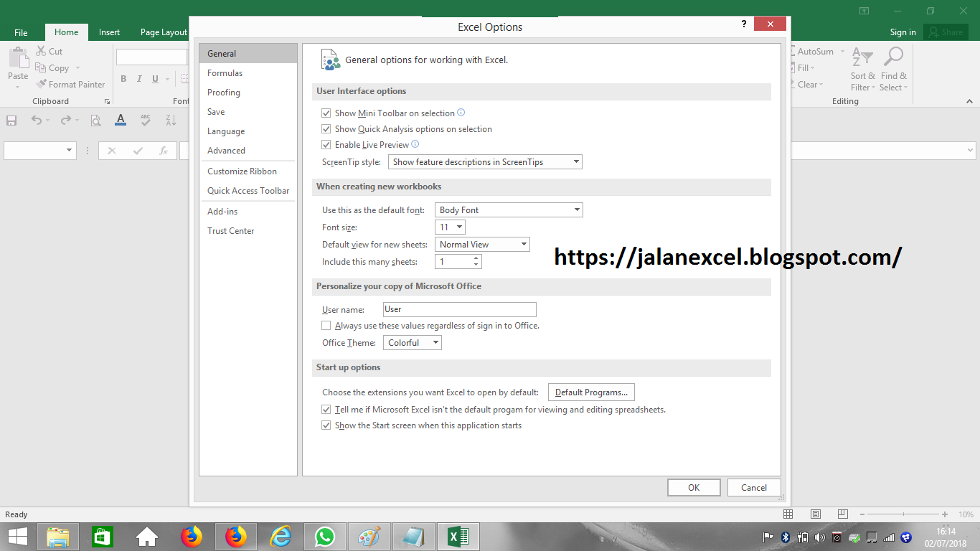This screenshot has height=551, width=980.
Task: Apply Bold formatting from the ribbon
Action: 123,79
